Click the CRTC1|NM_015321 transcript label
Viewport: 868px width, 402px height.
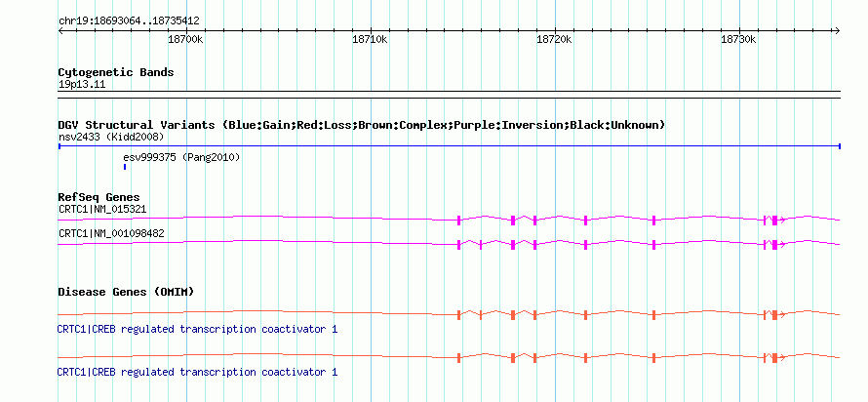click(102, 209)
